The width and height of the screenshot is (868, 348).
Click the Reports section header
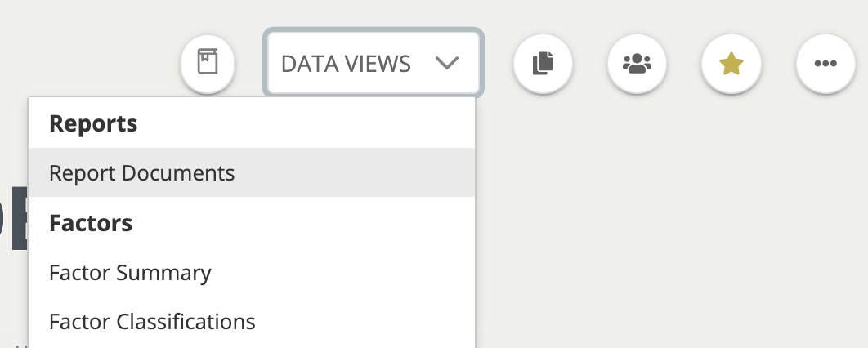click(x=93, y=123)
